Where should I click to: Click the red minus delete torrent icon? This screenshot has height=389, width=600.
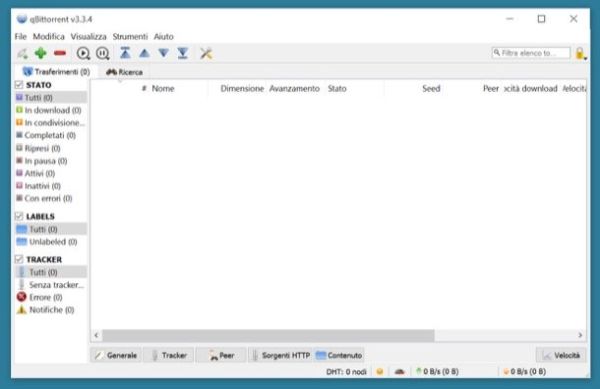pyautogui.click(x=60, y=53)
